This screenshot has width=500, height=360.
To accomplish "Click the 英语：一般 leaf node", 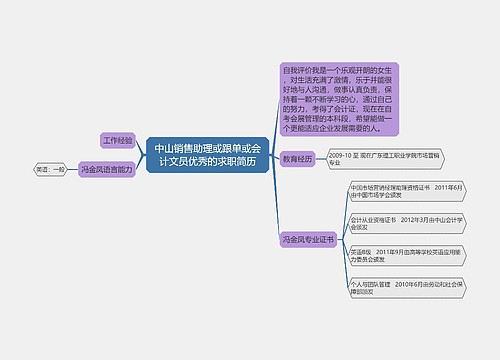I will 50,169.
